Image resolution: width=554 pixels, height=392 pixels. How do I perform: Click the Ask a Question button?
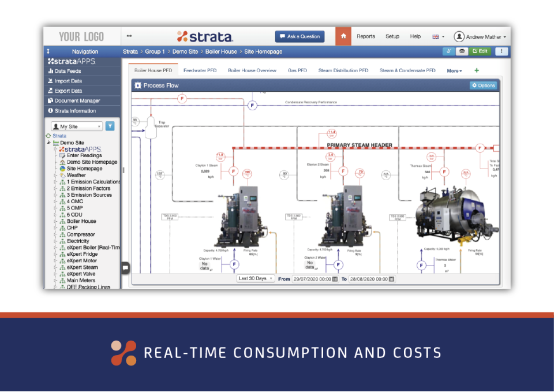(300, 36)
